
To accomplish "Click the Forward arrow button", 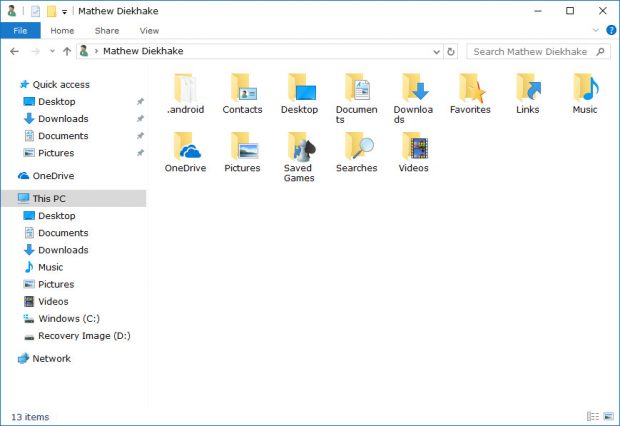I will click(36, 51).
